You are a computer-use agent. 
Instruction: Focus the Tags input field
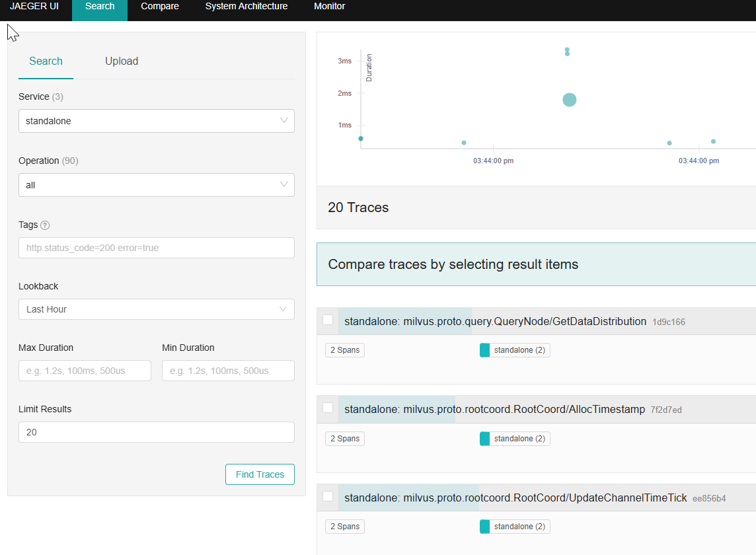(x=156, y=248)
